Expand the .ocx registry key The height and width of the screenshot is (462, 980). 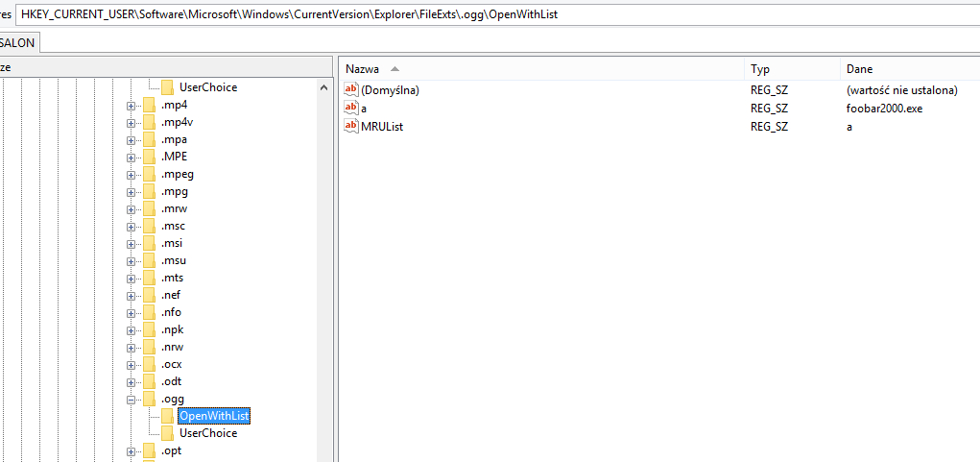click(x=131, y=365)
